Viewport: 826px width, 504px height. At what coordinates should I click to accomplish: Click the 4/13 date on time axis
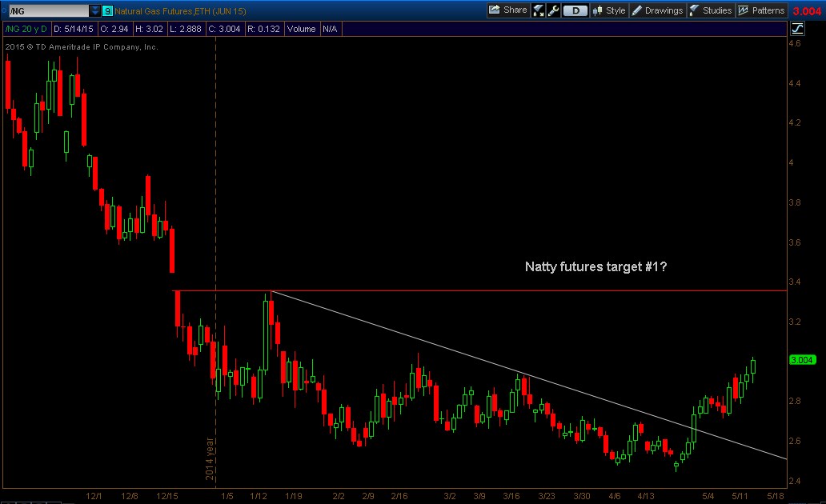(x=646, y=496)
